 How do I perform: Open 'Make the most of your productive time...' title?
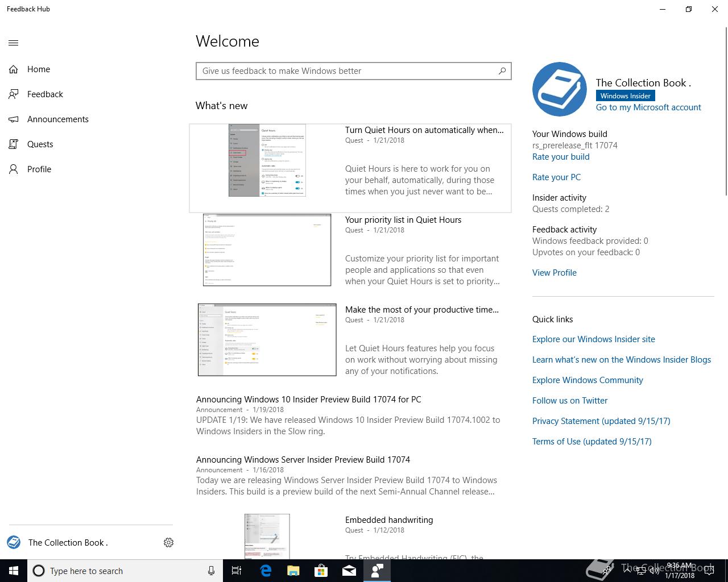coord(422,310)
